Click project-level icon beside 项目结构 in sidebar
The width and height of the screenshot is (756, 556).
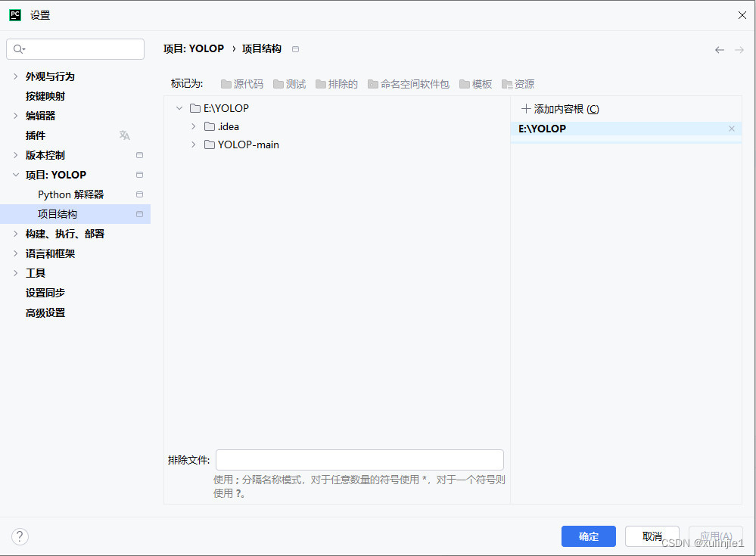tap(139, 214)
